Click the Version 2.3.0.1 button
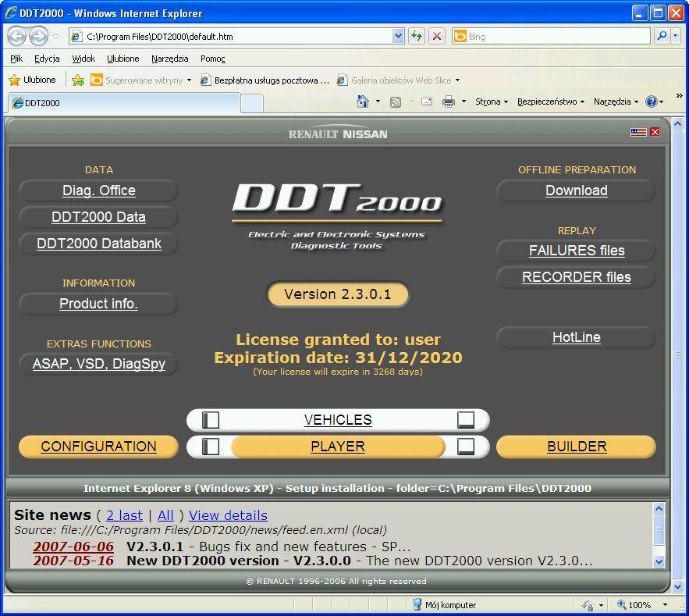 tap(338, 294)
